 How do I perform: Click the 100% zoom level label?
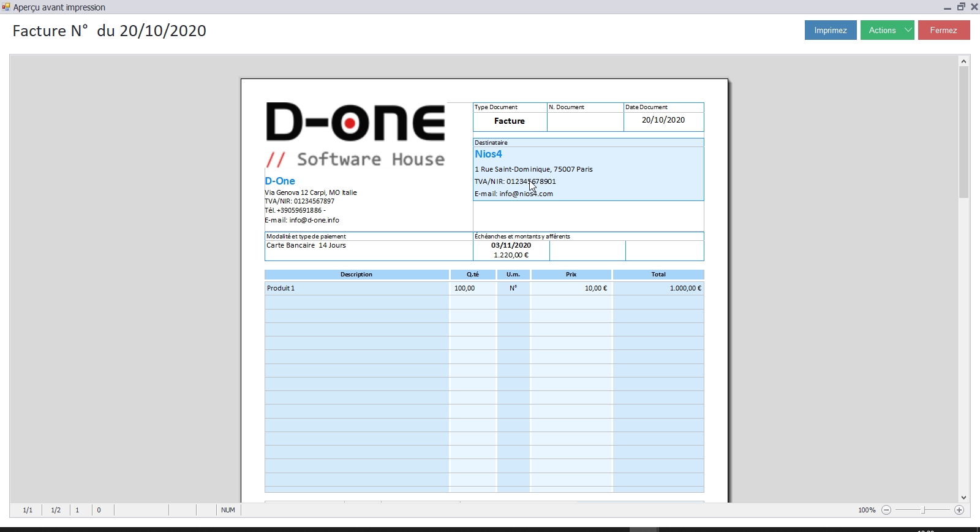pos(867,510)
